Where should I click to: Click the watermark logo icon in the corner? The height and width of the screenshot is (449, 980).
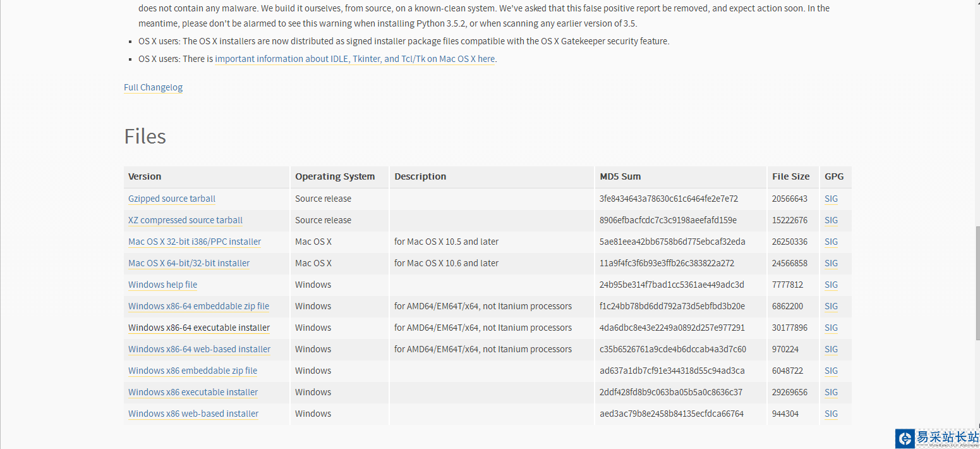coord(905,438)
